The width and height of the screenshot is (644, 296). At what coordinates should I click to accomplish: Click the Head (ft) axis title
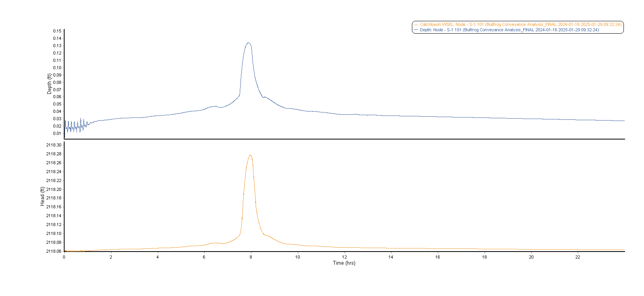coord(42,196)
